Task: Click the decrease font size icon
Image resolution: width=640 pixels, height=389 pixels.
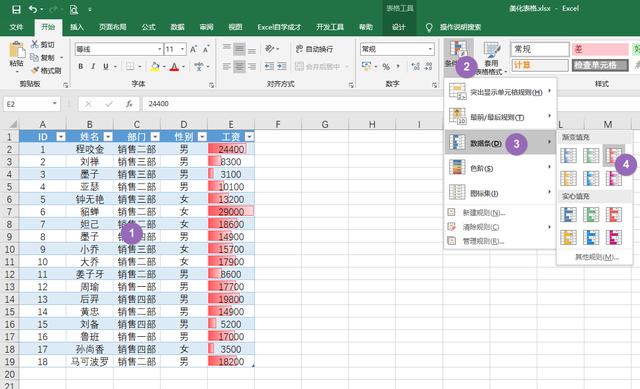Action: click(x=206, y=49)
